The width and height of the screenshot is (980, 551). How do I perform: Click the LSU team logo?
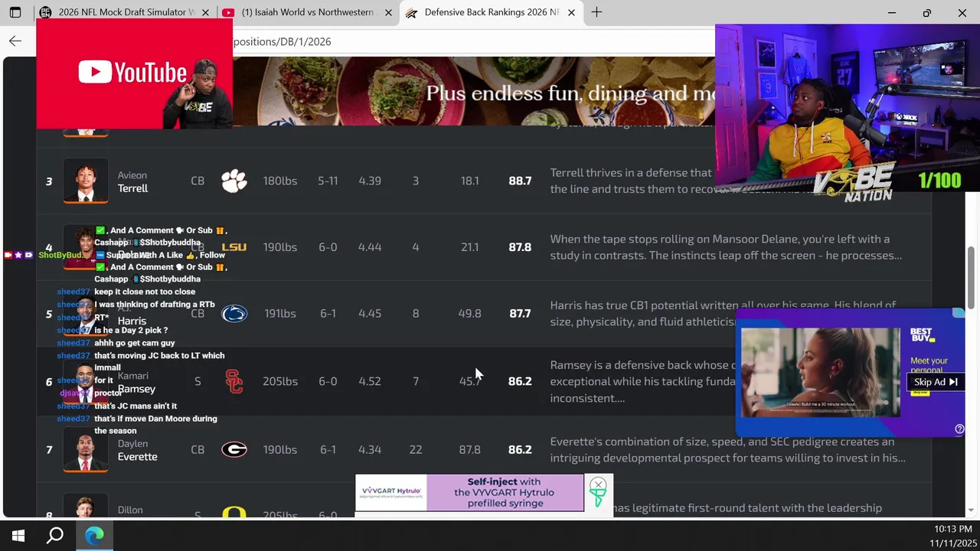234,247
